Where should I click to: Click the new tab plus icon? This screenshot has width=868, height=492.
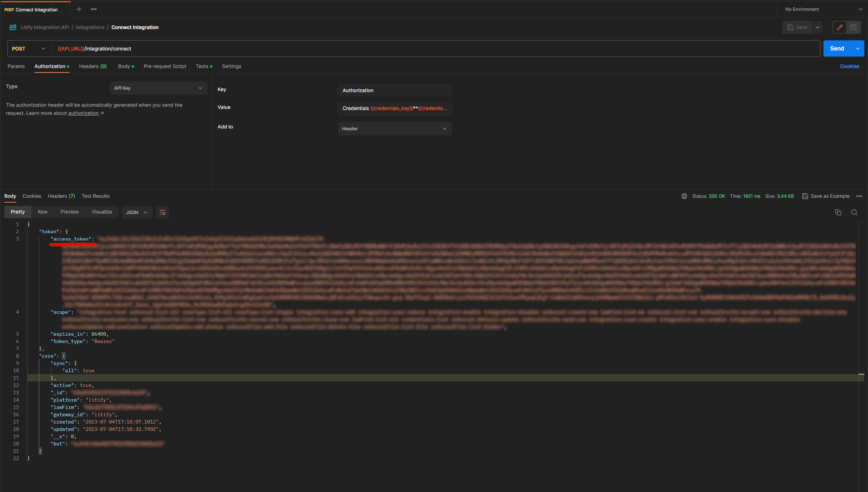79,9
